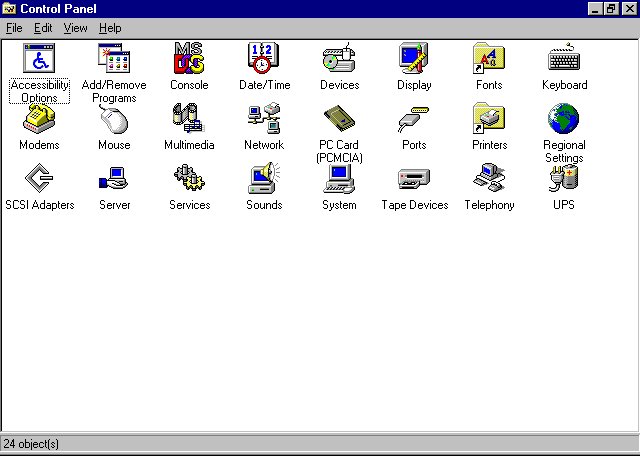Select the Accessibility Options icon
This screenshot has height=456, width=640.
(x=39, y=59)
